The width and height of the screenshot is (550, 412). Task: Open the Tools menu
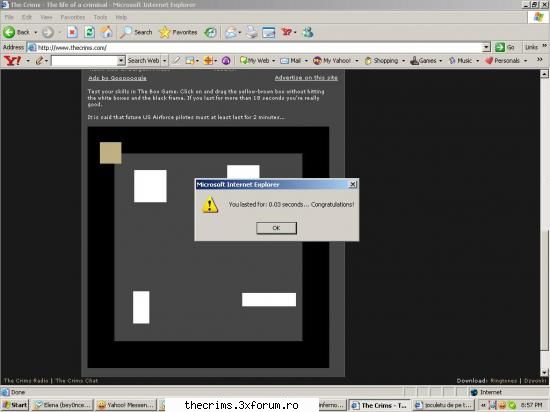coord(100,17)
